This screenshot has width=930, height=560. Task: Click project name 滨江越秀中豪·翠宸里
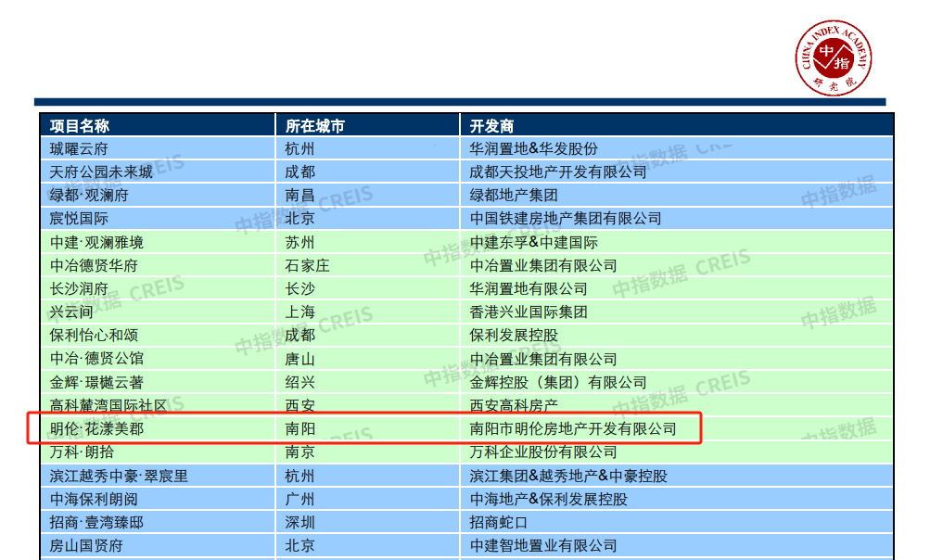pyautogui.click(x=119, y=477)
